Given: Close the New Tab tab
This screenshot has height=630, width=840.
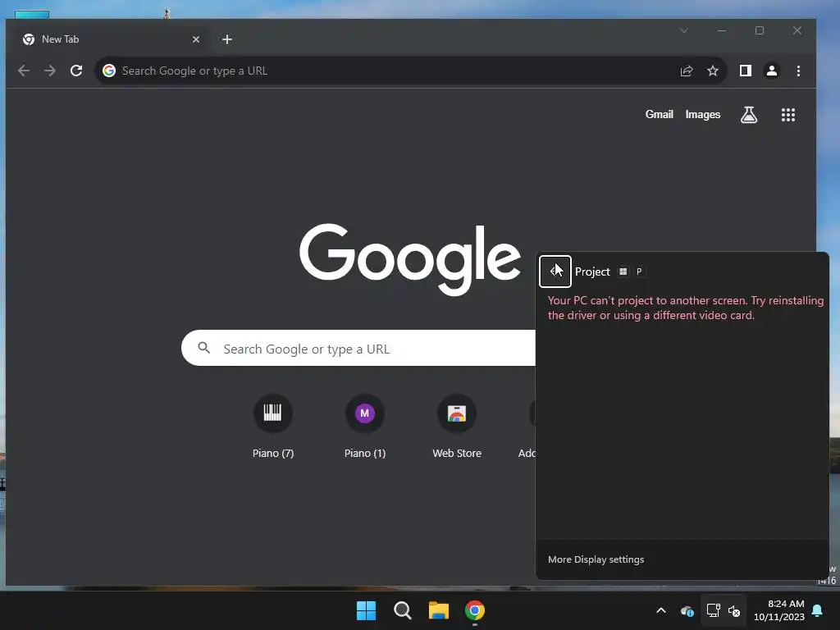Looking at the screenshot, I should 196,39.
